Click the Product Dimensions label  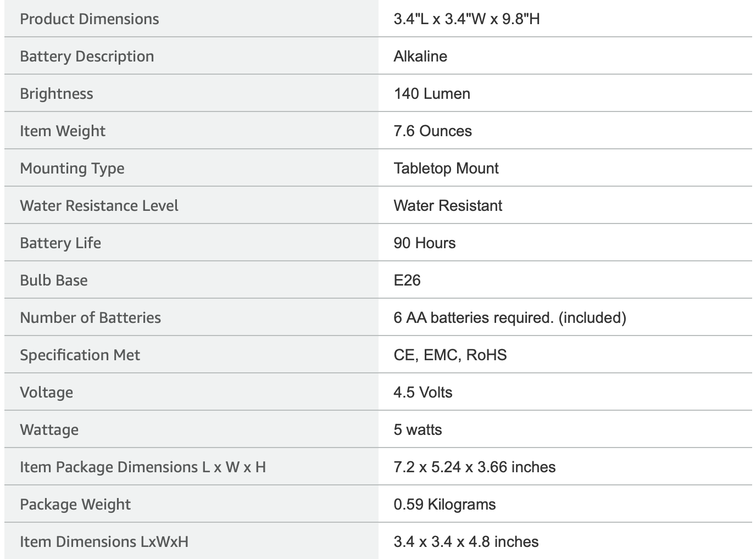click(x=90, y=19)
